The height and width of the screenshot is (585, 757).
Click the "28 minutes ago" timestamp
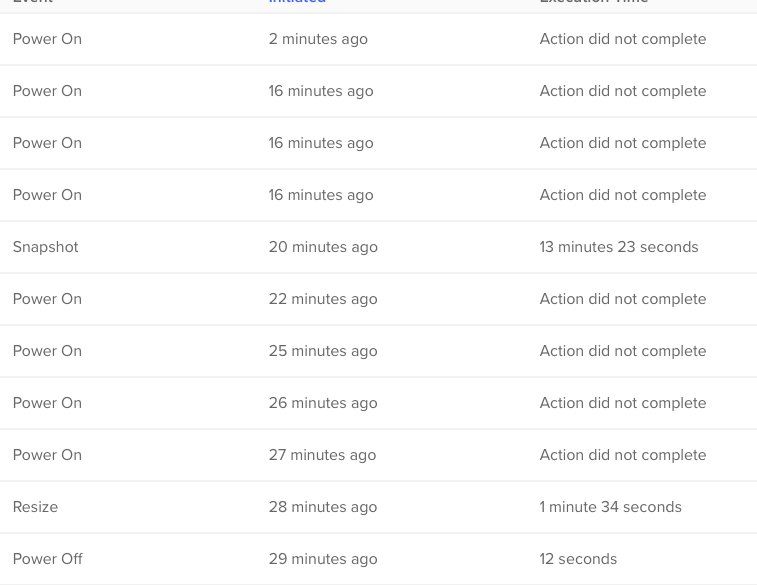[323, 507]
